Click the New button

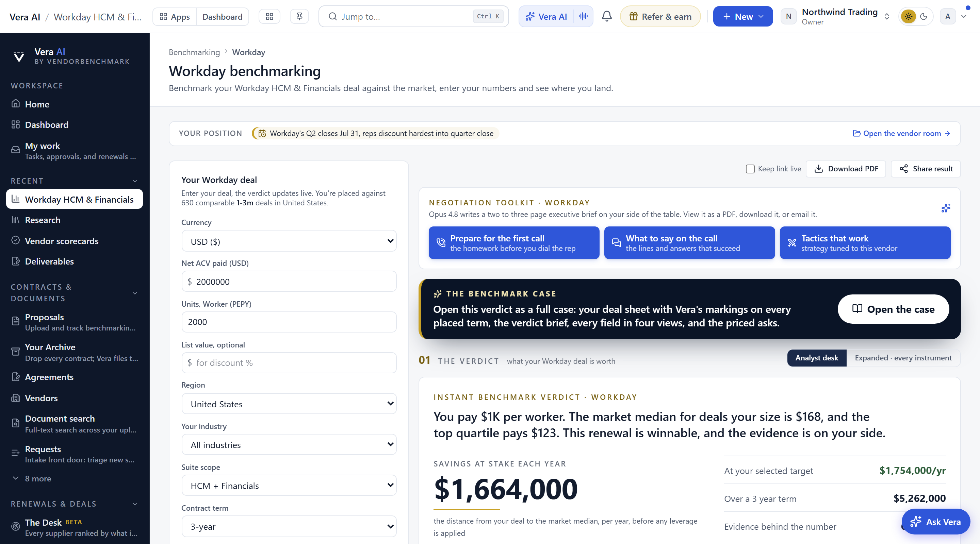pyautogui.click(x=742, y=16)
